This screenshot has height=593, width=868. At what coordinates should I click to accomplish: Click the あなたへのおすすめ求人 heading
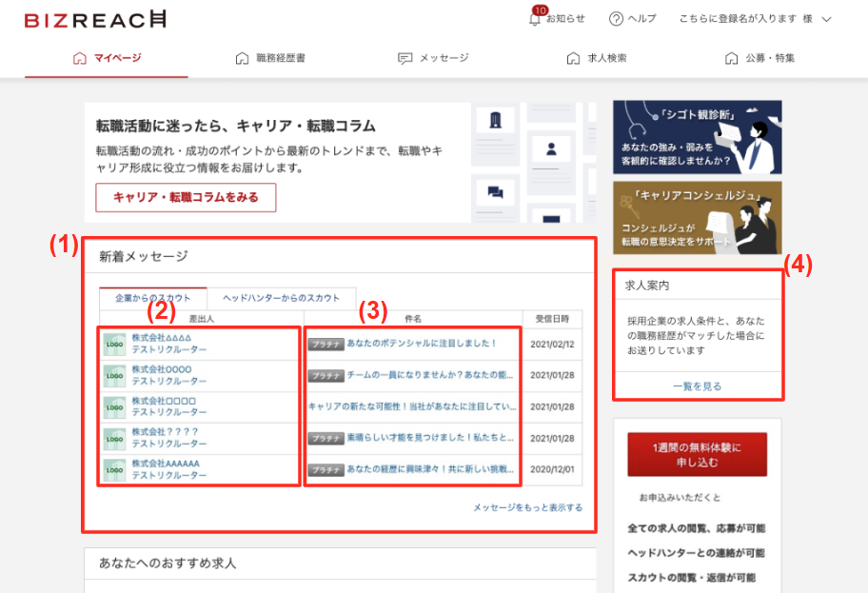tap(168, 563)
